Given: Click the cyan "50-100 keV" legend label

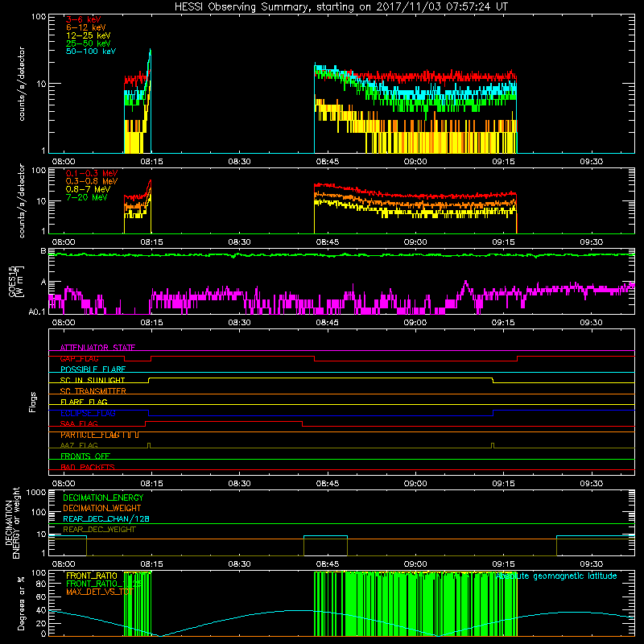Looking at the screenshot, I should 91,52.
